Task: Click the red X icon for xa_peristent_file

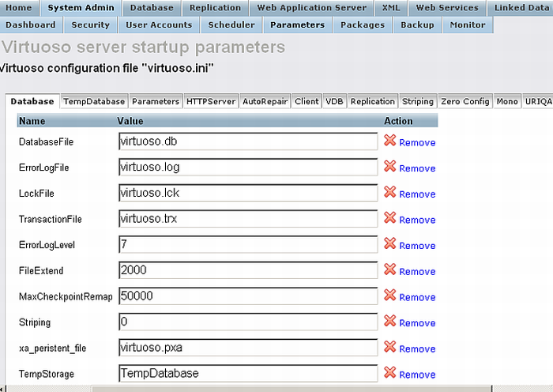Action: (389, 347)
